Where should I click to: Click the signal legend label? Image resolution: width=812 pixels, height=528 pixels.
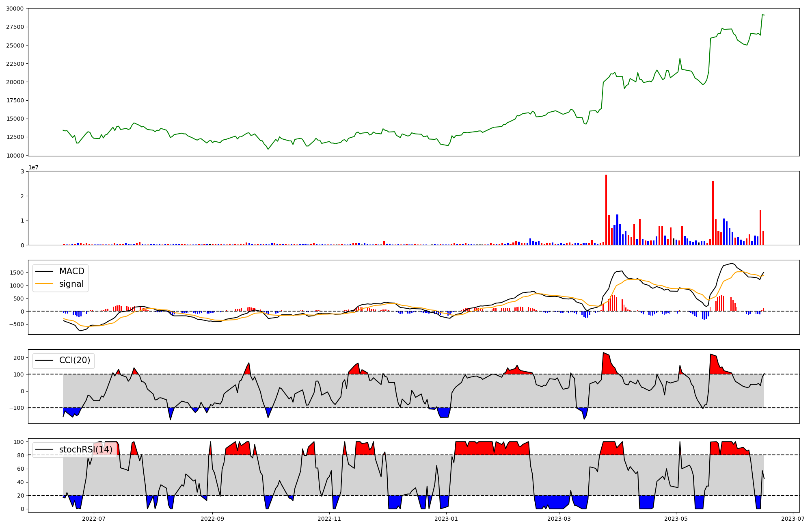point(71,284)
